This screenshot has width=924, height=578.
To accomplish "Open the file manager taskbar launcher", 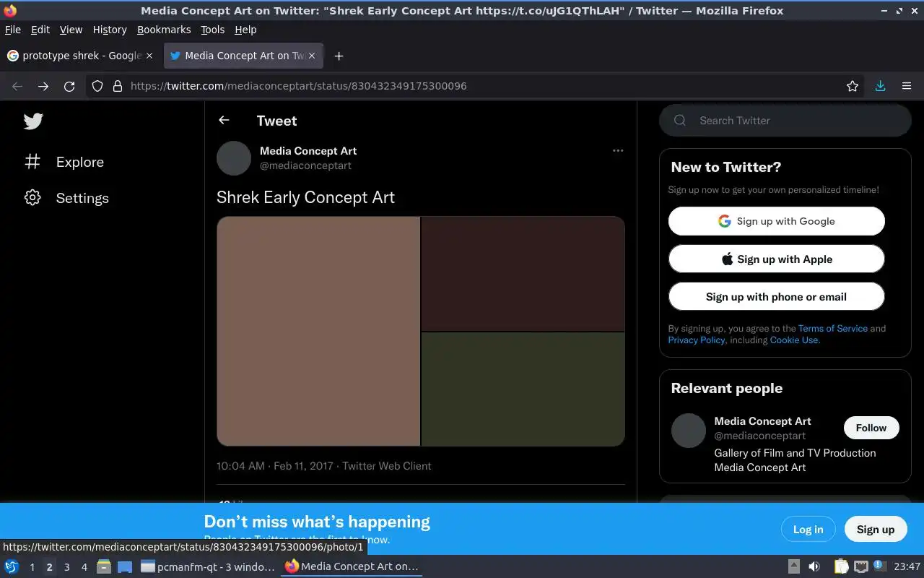I will tap(104, 566).
